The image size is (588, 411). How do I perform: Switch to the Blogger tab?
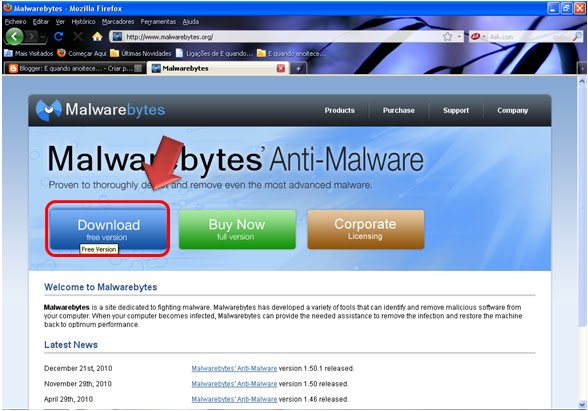pyautogui.click(x=75, y=68)
